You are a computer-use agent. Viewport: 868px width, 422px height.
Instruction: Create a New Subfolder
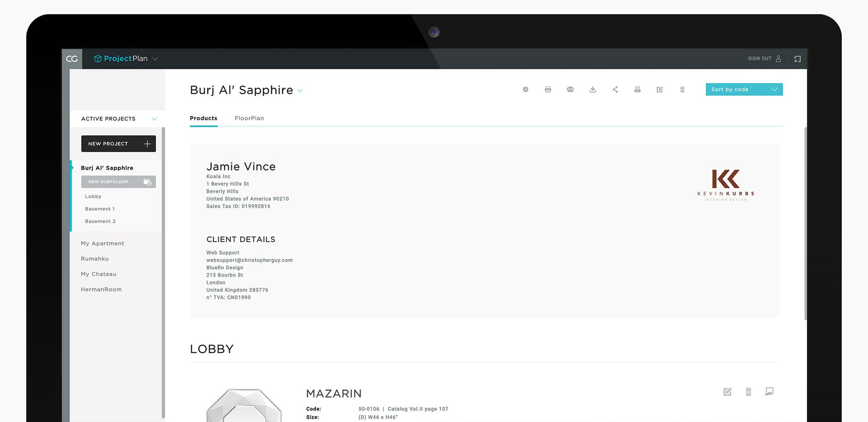[118, 182]
